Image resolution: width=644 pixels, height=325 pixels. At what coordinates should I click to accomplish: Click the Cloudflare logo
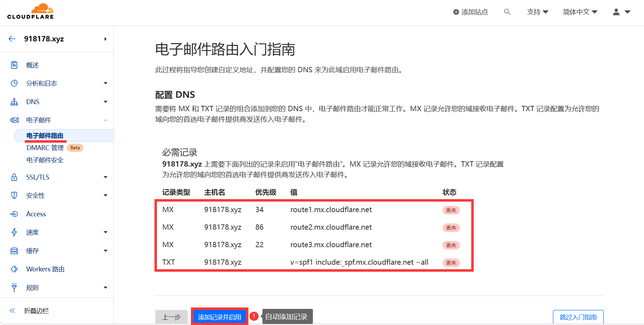click(x=30, y=11)
